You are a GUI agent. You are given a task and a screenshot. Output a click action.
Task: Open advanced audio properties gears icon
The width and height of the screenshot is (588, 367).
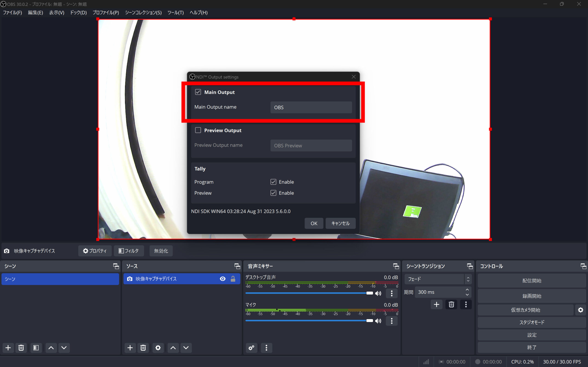[252, 348]
